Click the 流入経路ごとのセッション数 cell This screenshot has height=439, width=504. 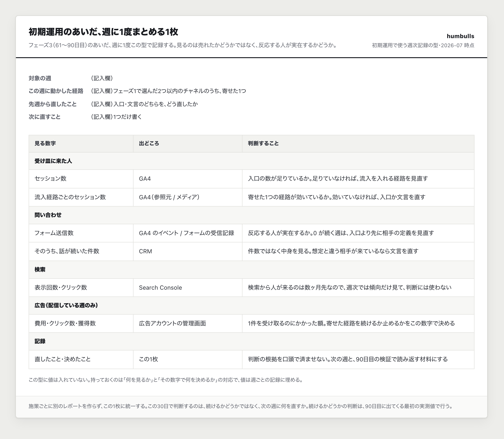81,197
